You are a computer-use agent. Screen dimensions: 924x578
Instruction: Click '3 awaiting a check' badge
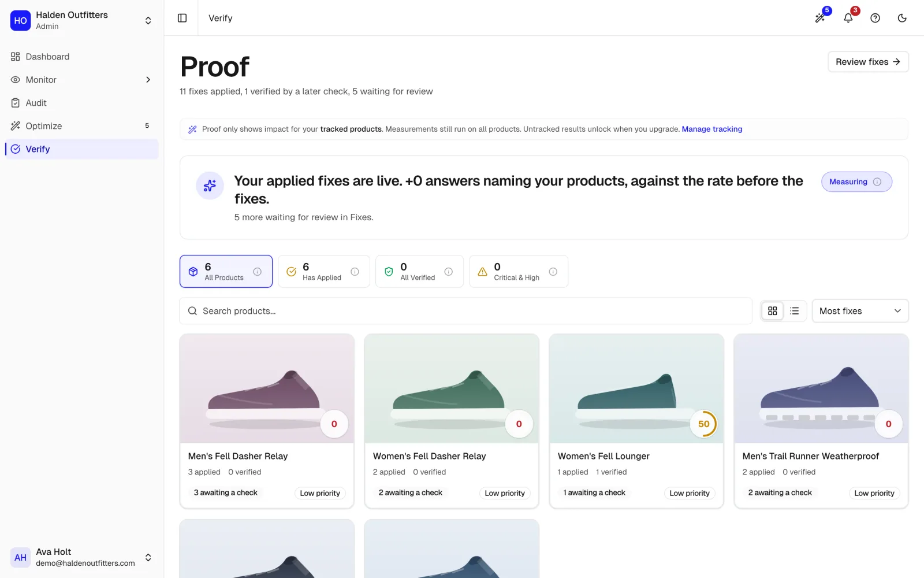(226, 492)
